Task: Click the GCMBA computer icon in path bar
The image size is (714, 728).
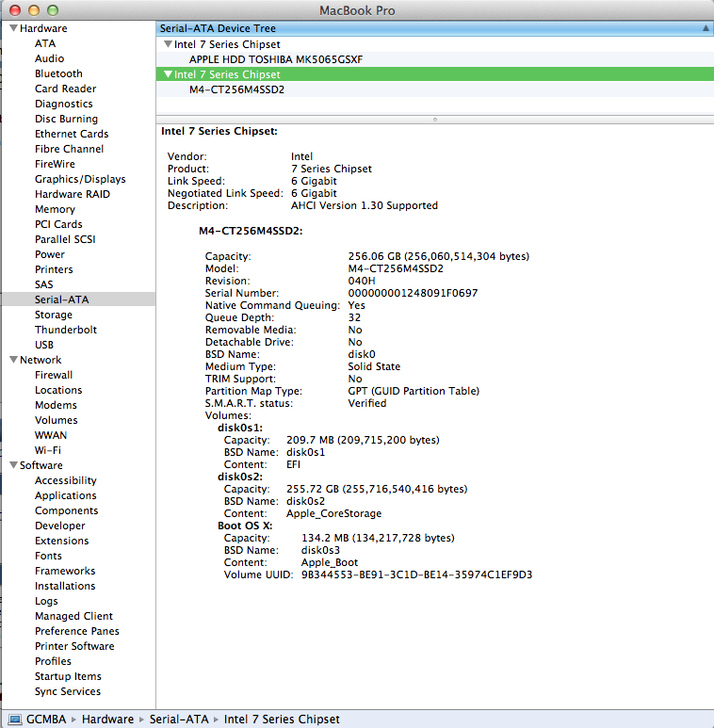Action: coord(15,720)
